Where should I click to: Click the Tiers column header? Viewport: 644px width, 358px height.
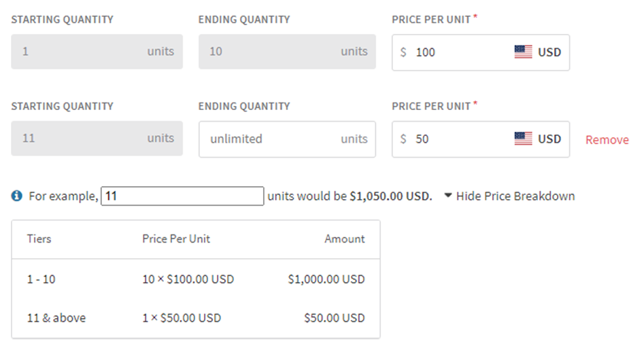39,239
